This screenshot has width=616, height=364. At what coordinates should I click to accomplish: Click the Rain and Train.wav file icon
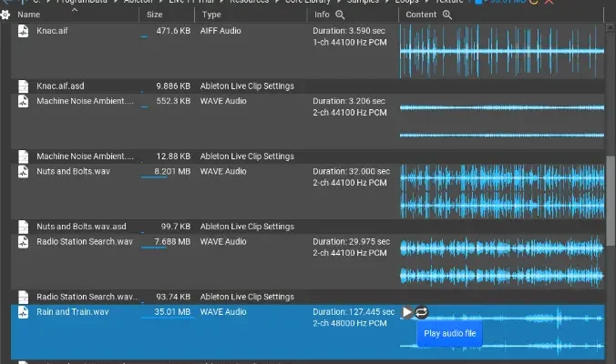24,312
